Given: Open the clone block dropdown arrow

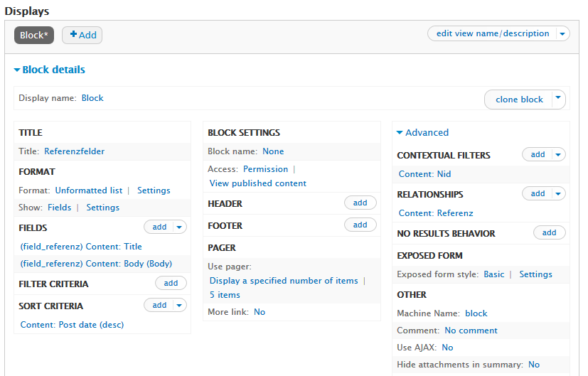Looking at the screenshot, I should click(558, 99).
